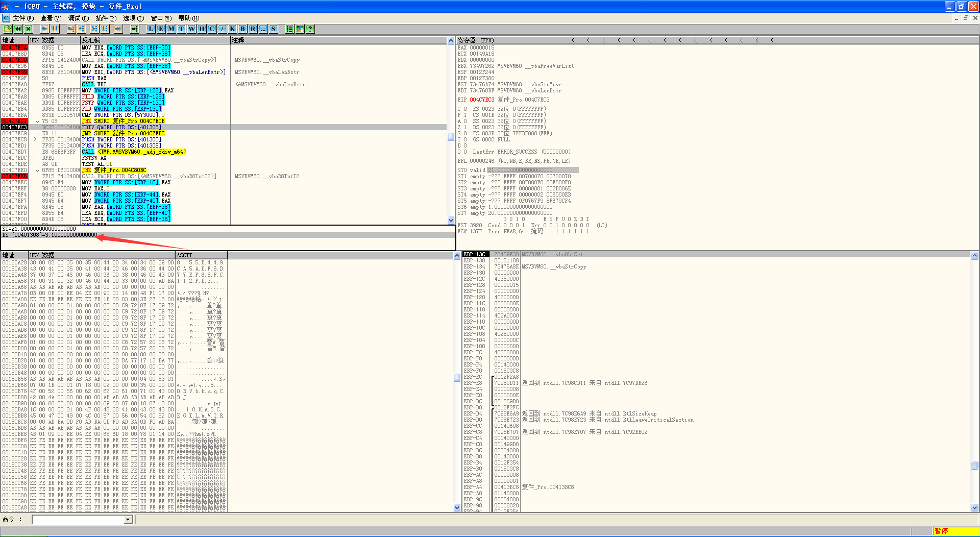
Task: Click disassembly pane scroll down arrow
Action: point(451,221)
